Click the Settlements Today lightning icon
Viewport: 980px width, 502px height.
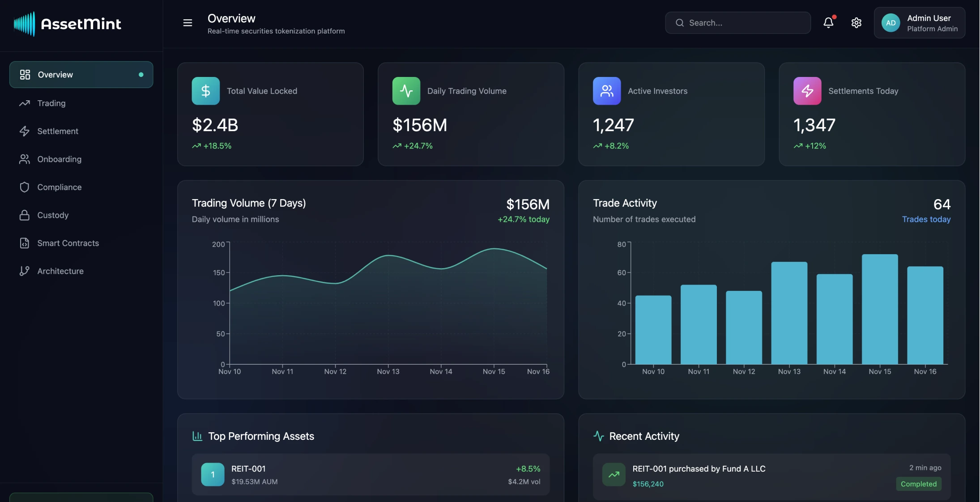(x=807, y=90)
